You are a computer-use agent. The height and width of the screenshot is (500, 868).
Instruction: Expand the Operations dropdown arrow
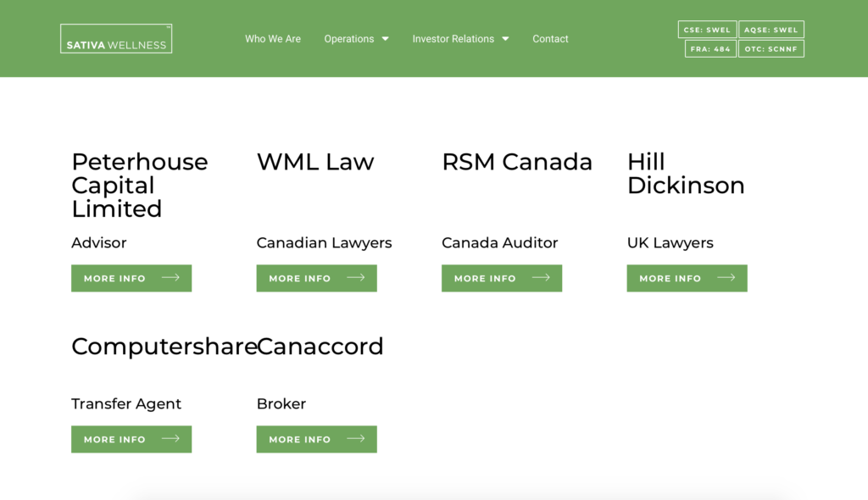click(386, 39)
